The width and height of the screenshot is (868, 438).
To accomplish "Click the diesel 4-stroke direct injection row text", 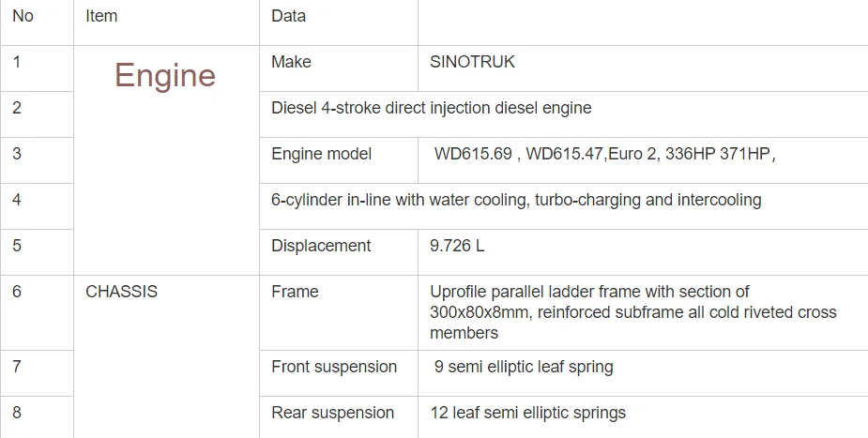I will pyautogui.click(x=431, y=108).
